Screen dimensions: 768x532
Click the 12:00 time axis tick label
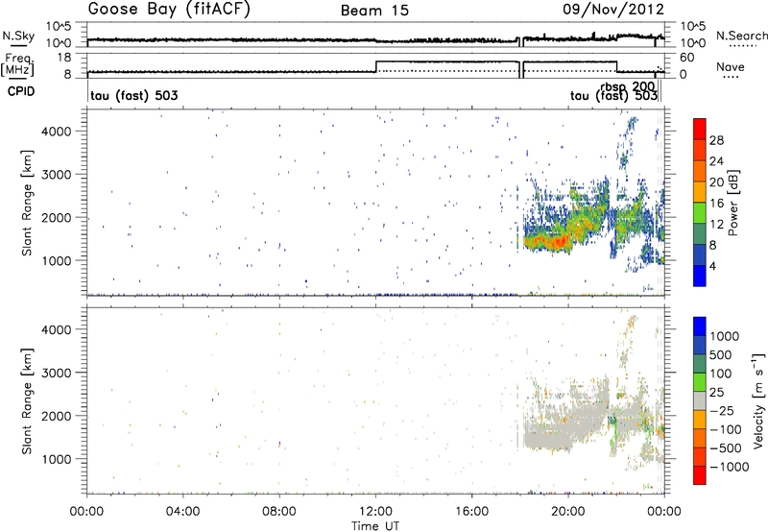point(375,512)
